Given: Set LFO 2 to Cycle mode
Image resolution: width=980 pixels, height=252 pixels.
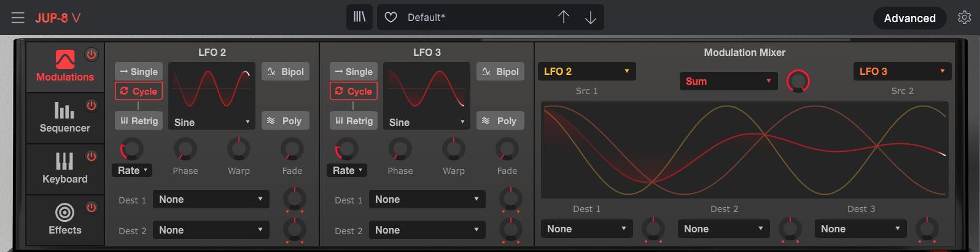Looking at the screenshot, I should point(138,91).
